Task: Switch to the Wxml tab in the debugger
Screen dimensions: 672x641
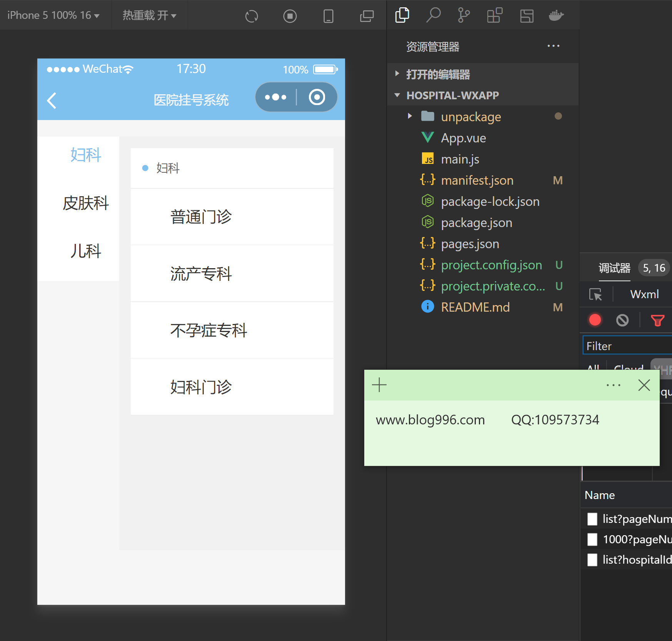Action: (x=644, y=294)
